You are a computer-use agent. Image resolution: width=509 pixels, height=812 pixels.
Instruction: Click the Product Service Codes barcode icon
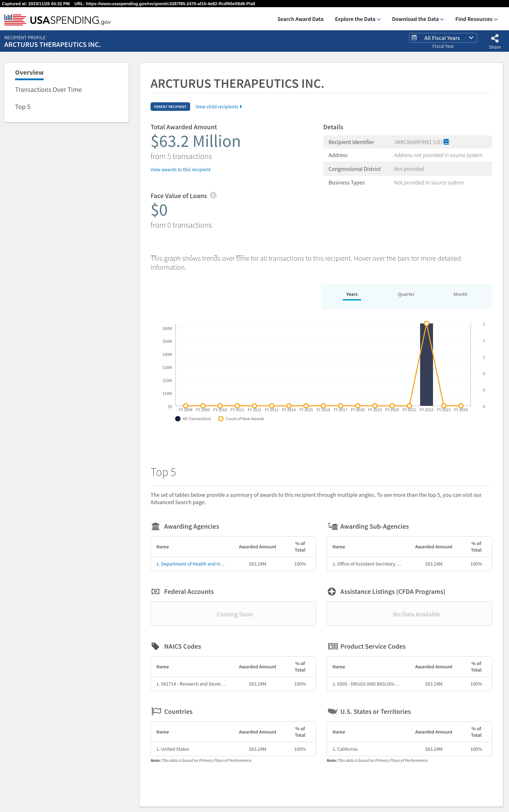pos(333,646)
